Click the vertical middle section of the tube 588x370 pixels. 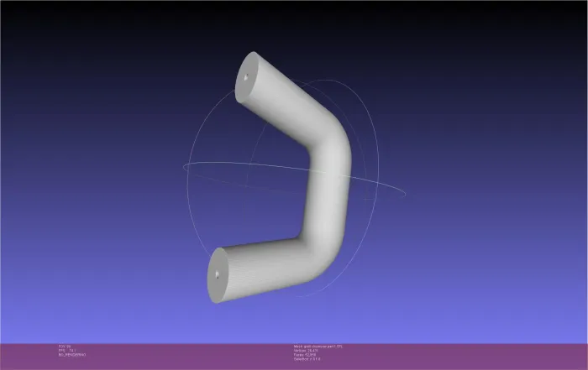click(329, 197)
